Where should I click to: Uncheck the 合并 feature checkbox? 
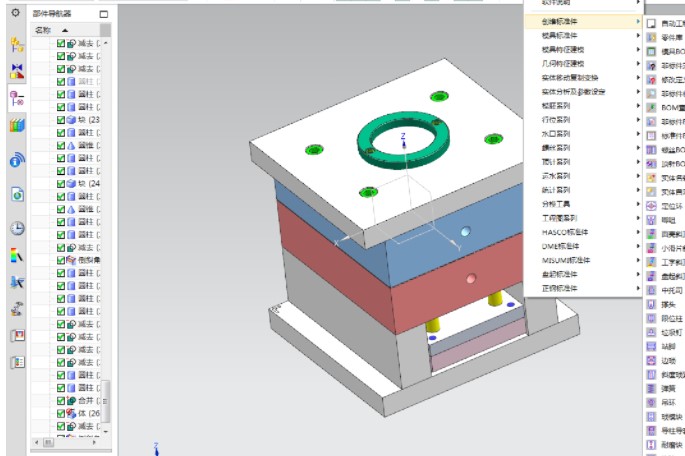[61, 400]
